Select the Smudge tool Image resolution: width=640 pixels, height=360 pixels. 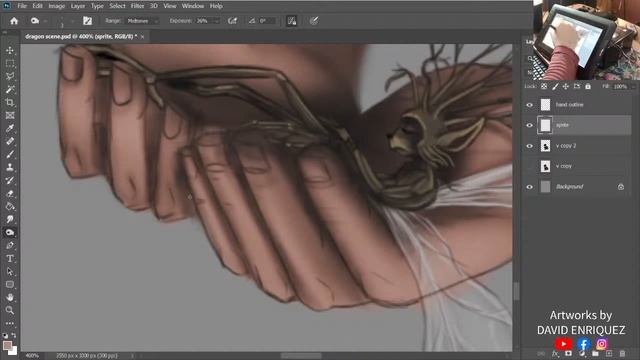[10, 219]
